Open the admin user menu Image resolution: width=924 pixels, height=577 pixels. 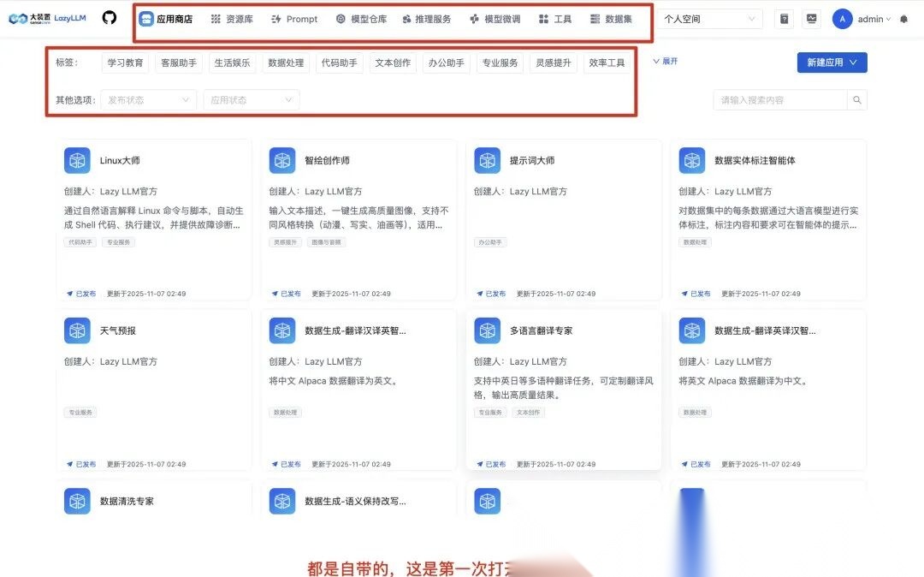point(874,19)
